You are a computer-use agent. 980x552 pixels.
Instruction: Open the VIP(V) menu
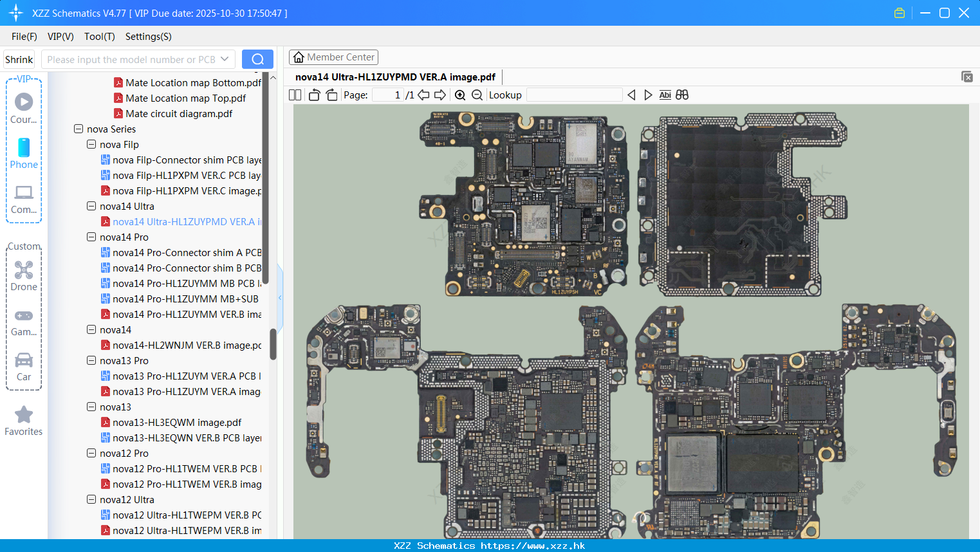point(60,37)
